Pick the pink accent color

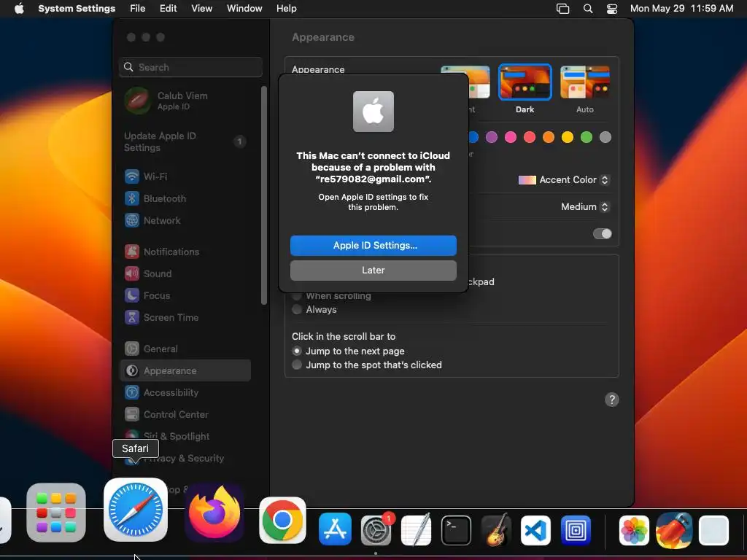point(511,137)
